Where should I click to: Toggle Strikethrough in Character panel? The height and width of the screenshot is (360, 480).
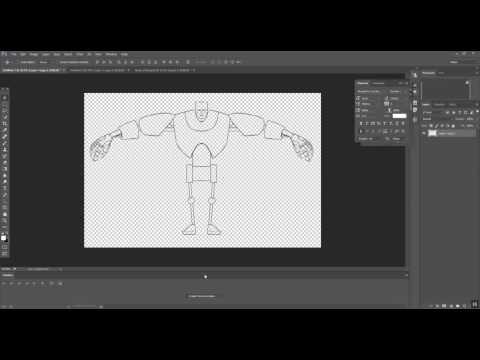pyautogui.click(x=403, y=124)
